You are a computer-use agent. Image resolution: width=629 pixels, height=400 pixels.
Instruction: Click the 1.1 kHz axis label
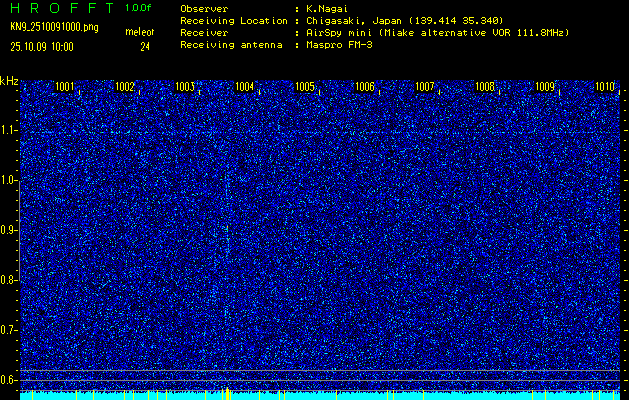[9, 130]
